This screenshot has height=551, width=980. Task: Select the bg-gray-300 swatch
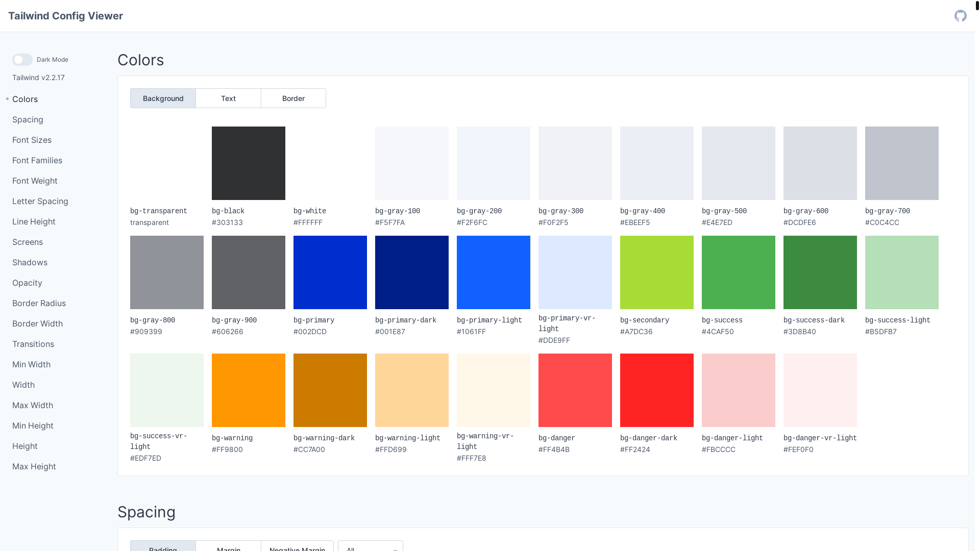coord(575,163)
